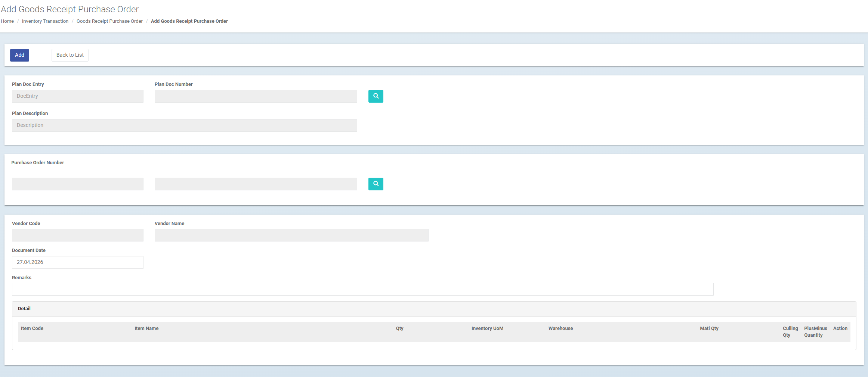Image resolution: width=868 pixels, height=377 pixels.
Task: Click the second Purchase Order Number field
Action: pyautogui.click(x=256, y=184)
